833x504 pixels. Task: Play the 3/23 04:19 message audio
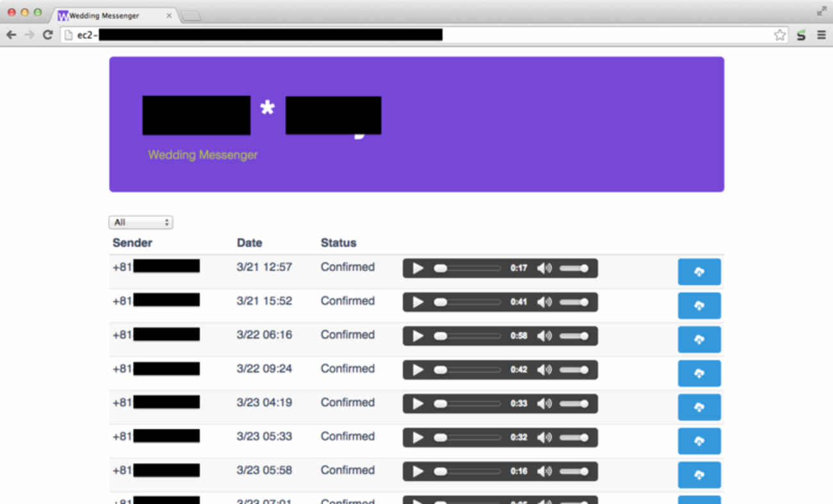pos(418,404)
